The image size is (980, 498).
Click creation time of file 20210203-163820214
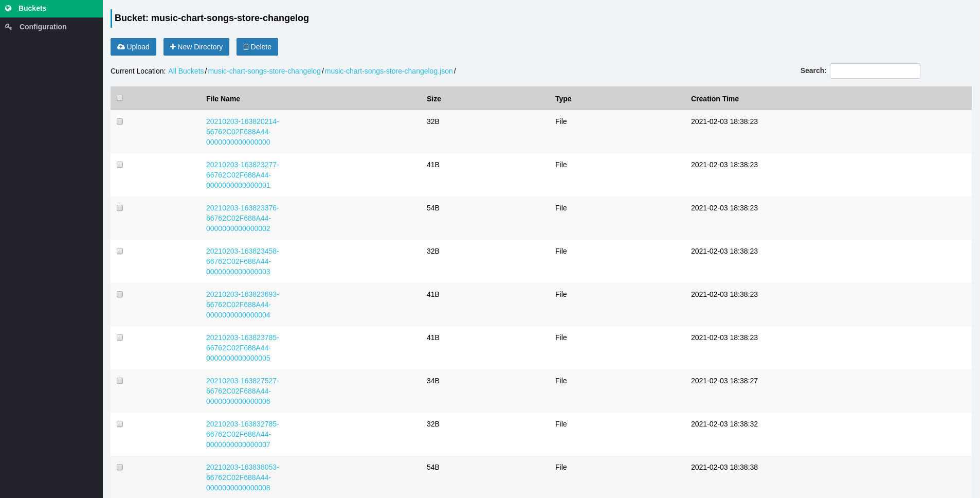coord(724,121)
